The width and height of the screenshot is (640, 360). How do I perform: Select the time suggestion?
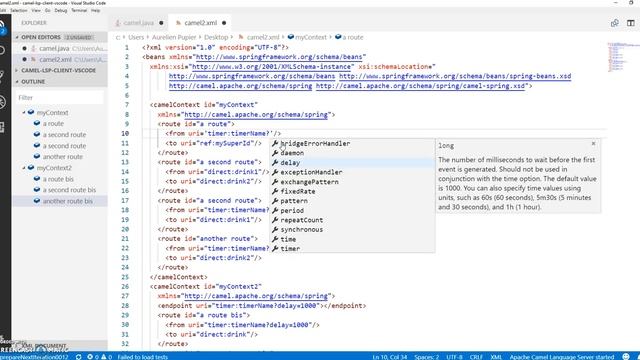pyautogui.click(x=352, y=239)
